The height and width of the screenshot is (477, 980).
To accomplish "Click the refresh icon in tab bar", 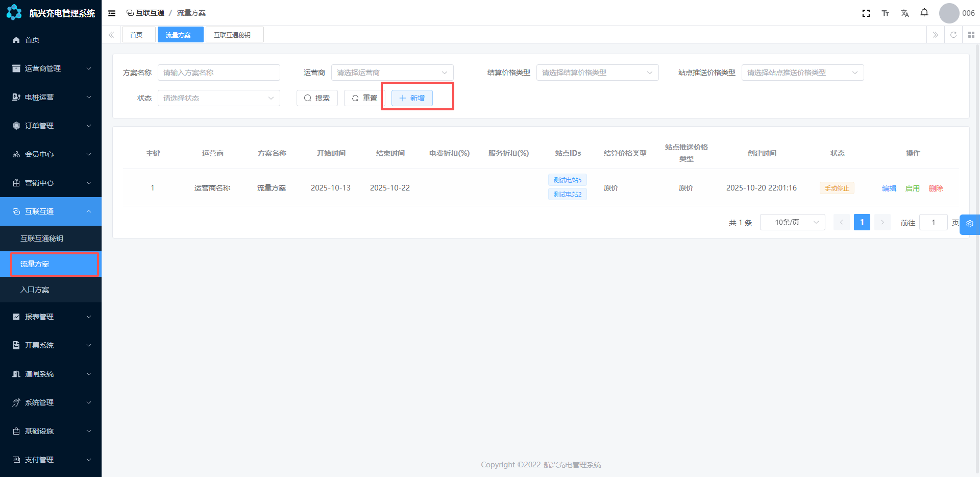I will pos(953,35).
